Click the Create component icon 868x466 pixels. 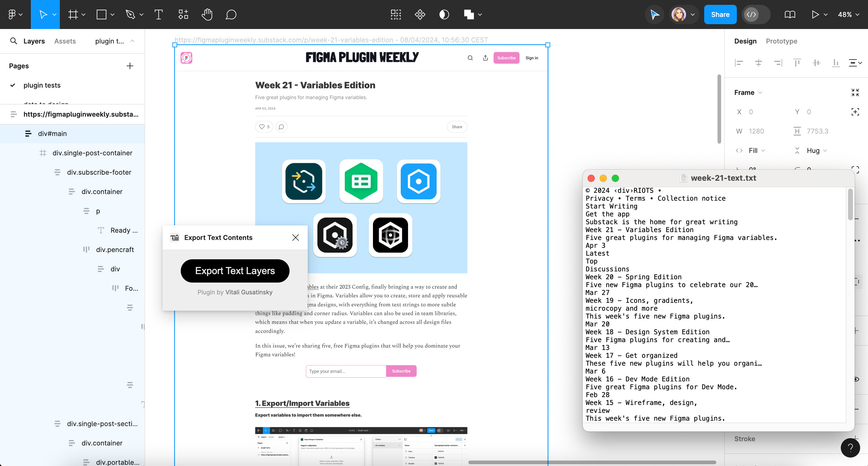tap(420, 15)
